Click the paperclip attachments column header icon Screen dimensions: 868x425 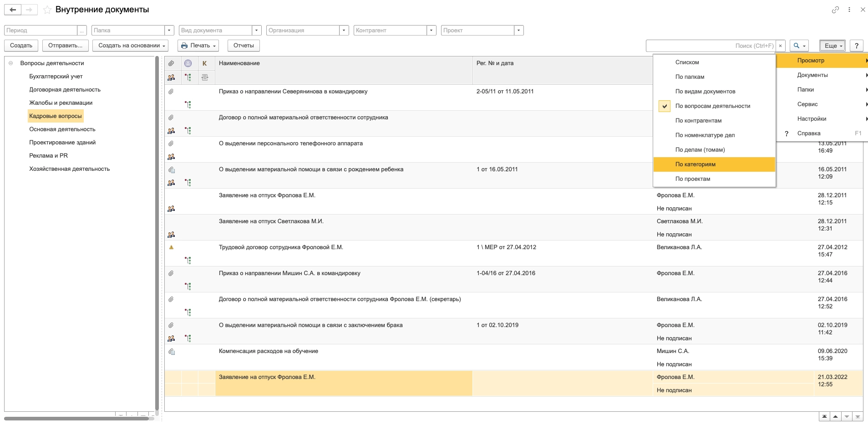point(171,63)
